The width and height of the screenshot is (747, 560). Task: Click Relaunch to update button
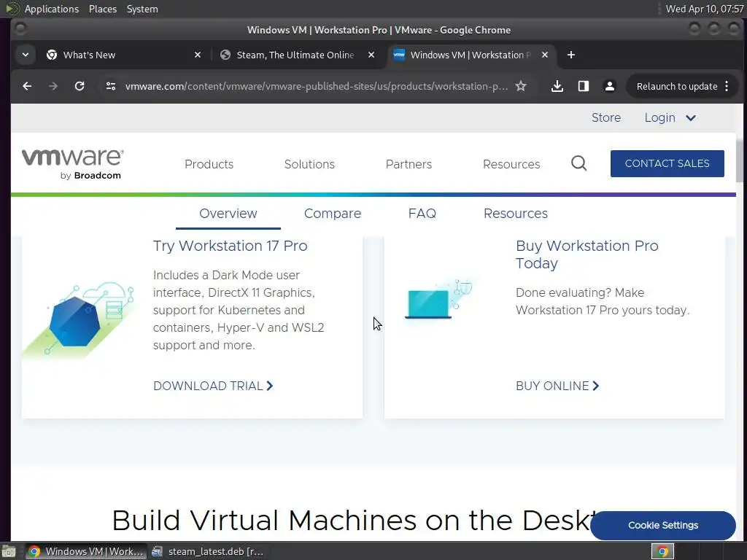coord(676,86)
